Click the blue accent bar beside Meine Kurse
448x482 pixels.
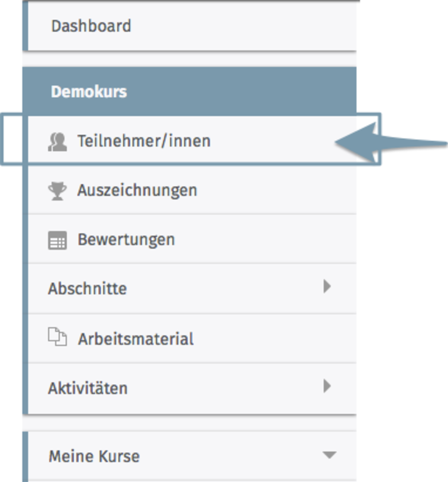[x=25, y=456]
